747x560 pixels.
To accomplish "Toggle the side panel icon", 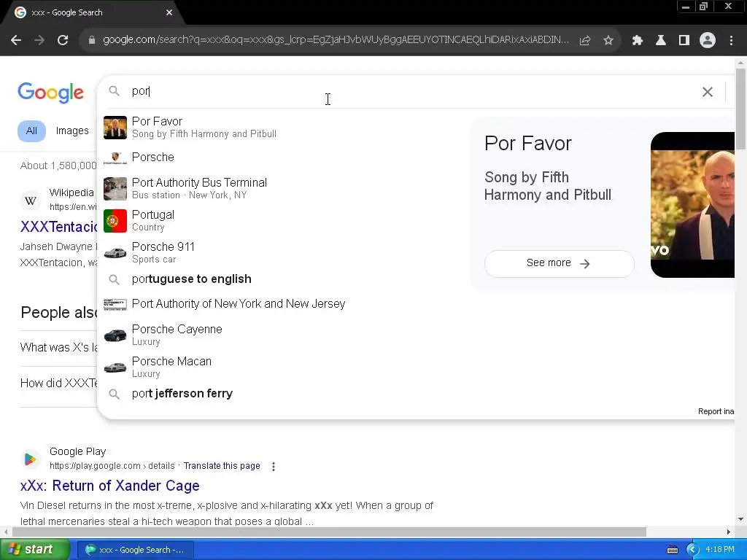I will point(684,41).
